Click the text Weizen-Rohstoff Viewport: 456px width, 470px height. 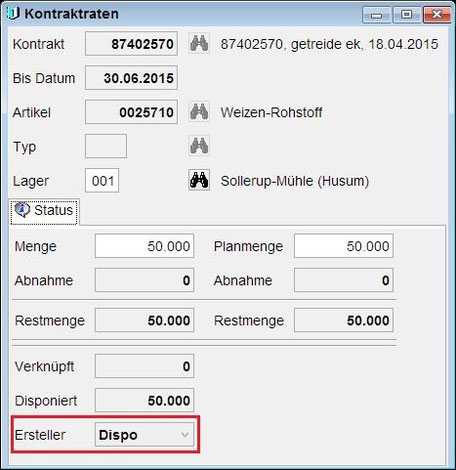click(x=271, y=112)
